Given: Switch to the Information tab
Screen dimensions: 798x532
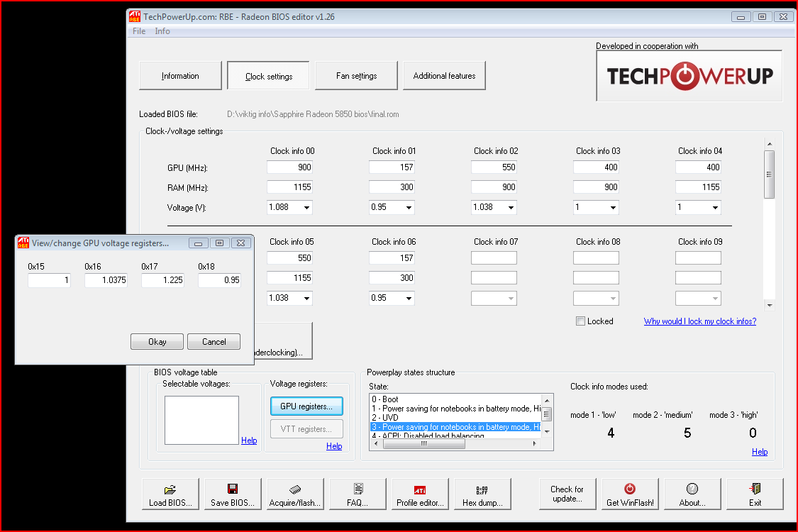Looking at the screenshot, I should point(180,76).
